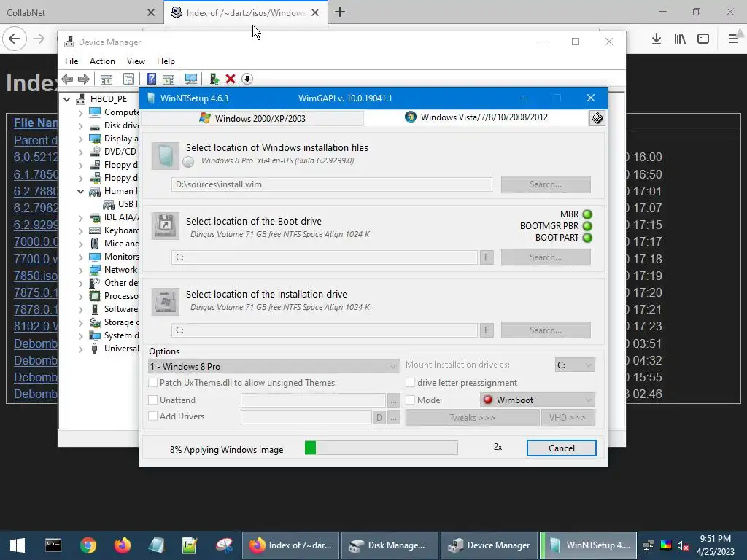The height and width of the screenshot is (560, 747).
Task: Open the Mount Installation drive letter dropdown
Action: click(575, 365)
